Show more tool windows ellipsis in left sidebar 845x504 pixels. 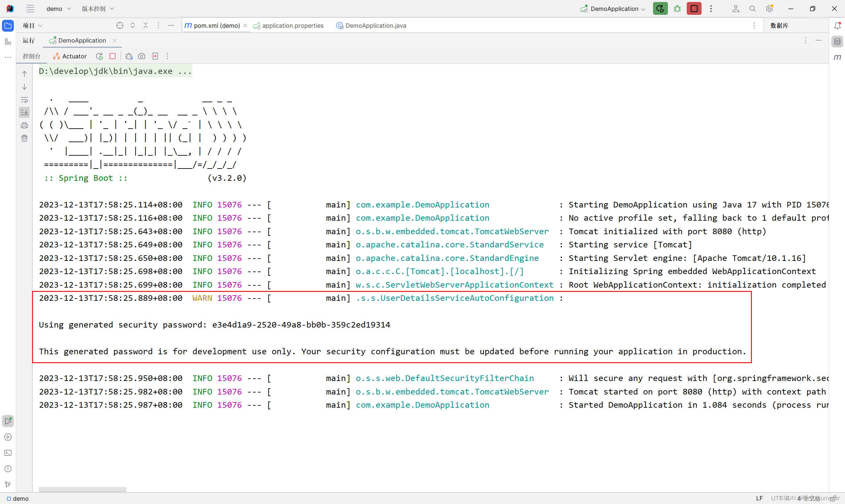pyautogui.click(x=8, y=57)
